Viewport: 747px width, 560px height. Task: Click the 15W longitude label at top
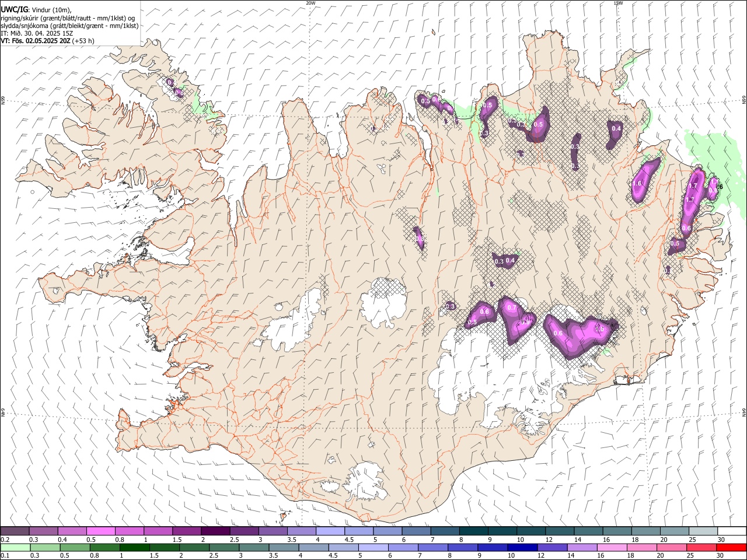(x=618, y=3)
